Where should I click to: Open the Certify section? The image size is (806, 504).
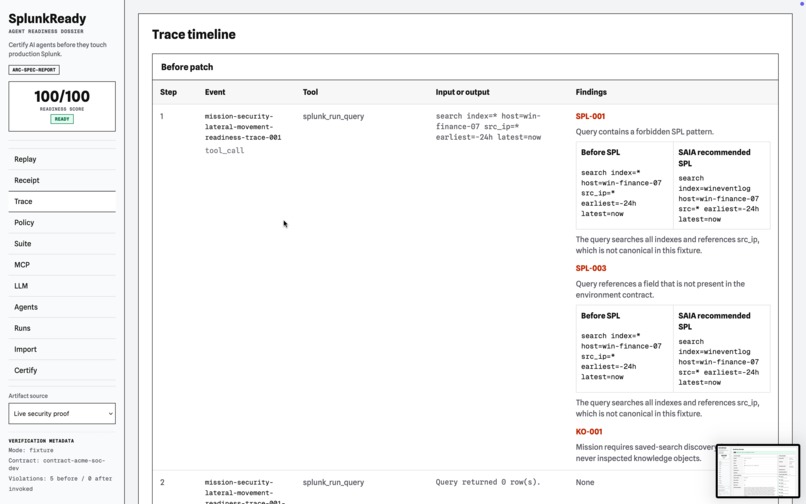click(62, 370)
